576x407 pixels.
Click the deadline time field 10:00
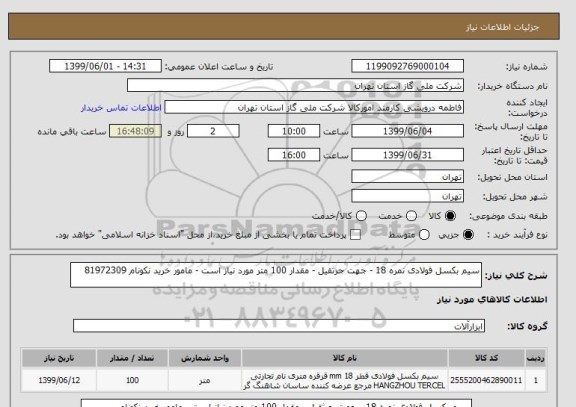294,131
